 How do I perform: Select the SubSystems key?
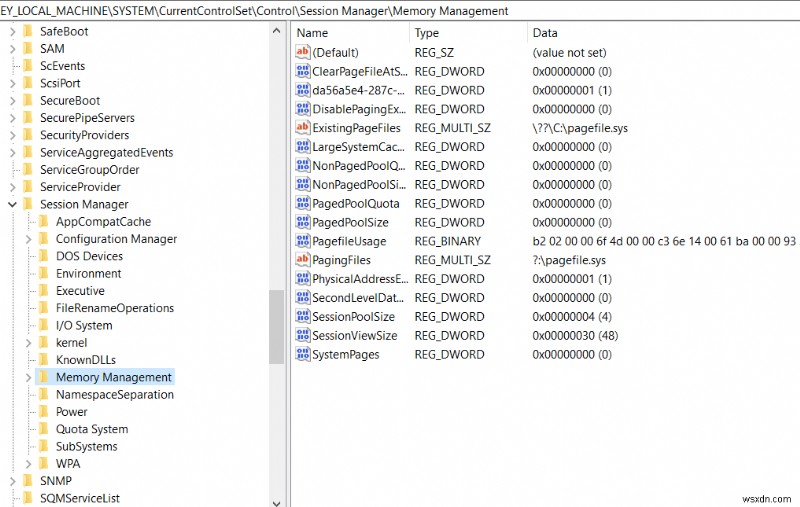(x=87, y=446)
